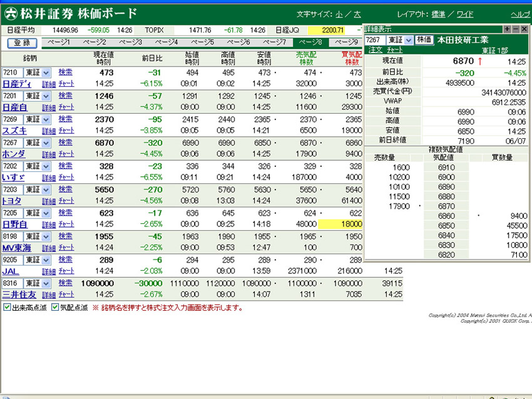Open market dropdown for code 7203 row
Viewport: 532px width, 399px height.
(46, 189)
